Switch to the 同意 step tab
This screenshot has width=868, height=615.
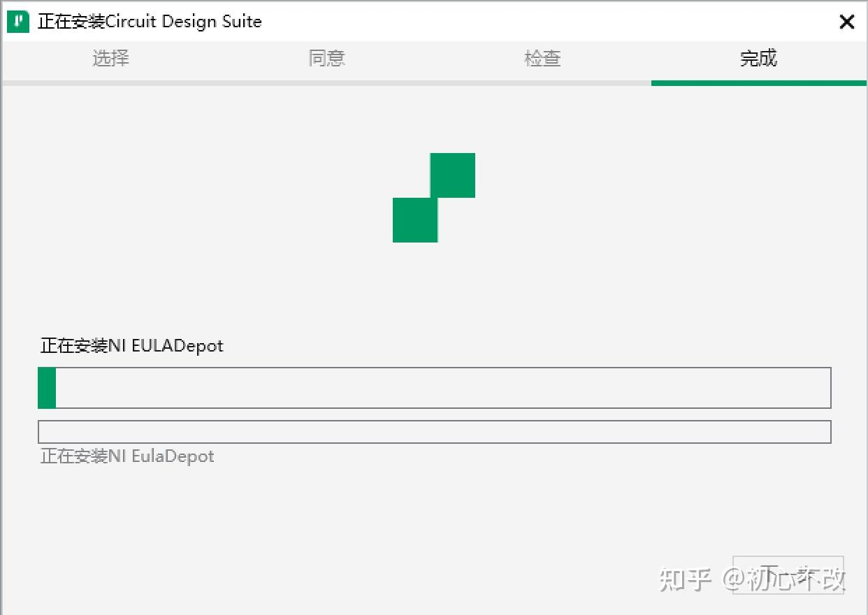click(326, 59)
